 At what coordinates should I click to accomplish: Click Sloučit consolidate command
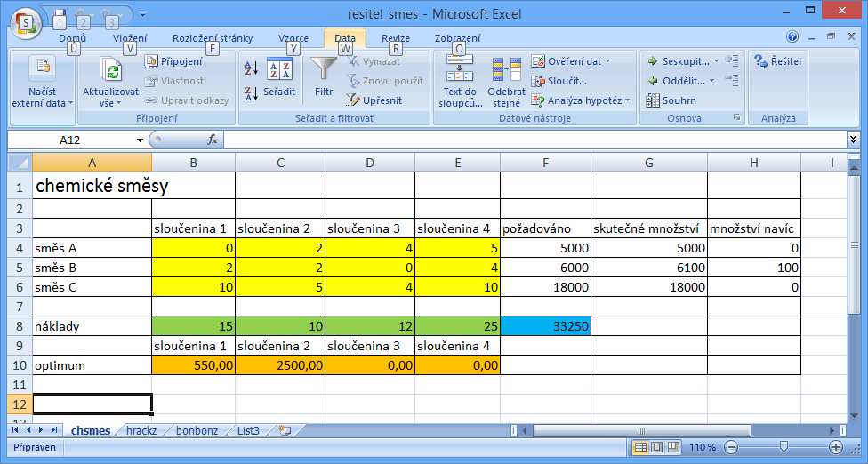(559, 81)
